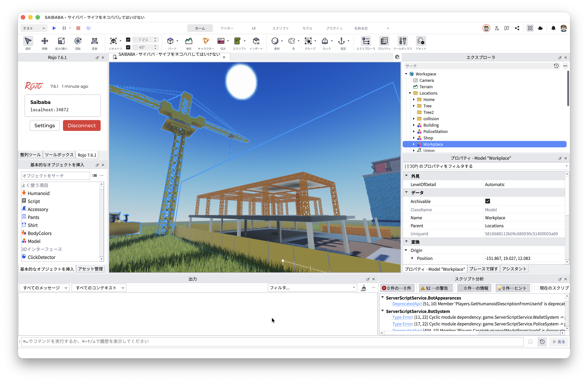Pause the running playtest

point(64,28)
